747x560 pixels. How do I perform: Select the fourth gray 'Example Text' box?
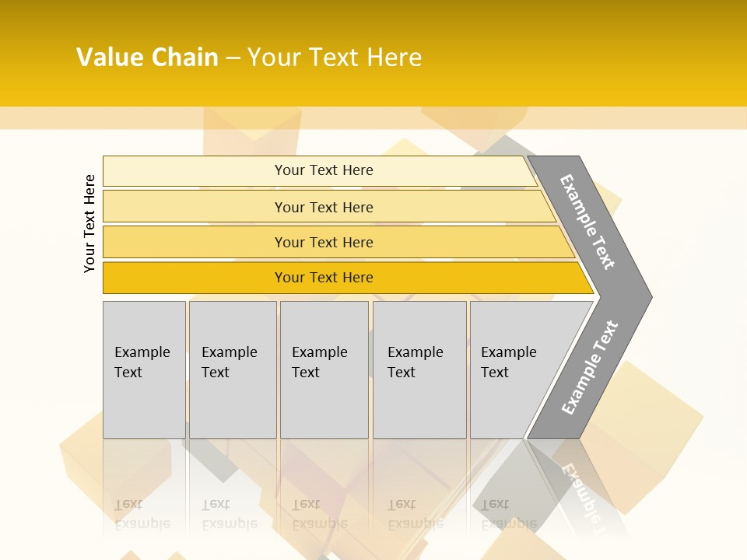(x=419, y=369)
